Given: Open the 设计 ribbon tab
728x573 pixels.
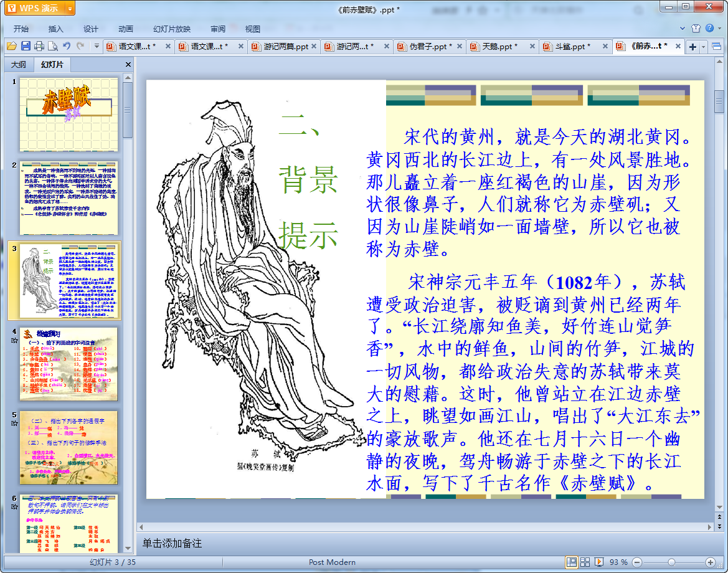Looking at the screenshot, I should coord(90,29).
